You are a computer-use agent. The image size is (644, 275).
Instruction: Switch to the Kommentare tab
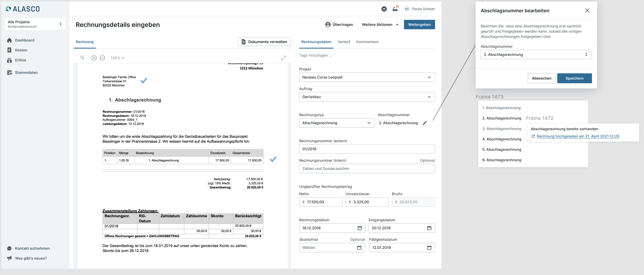[367, 42]
